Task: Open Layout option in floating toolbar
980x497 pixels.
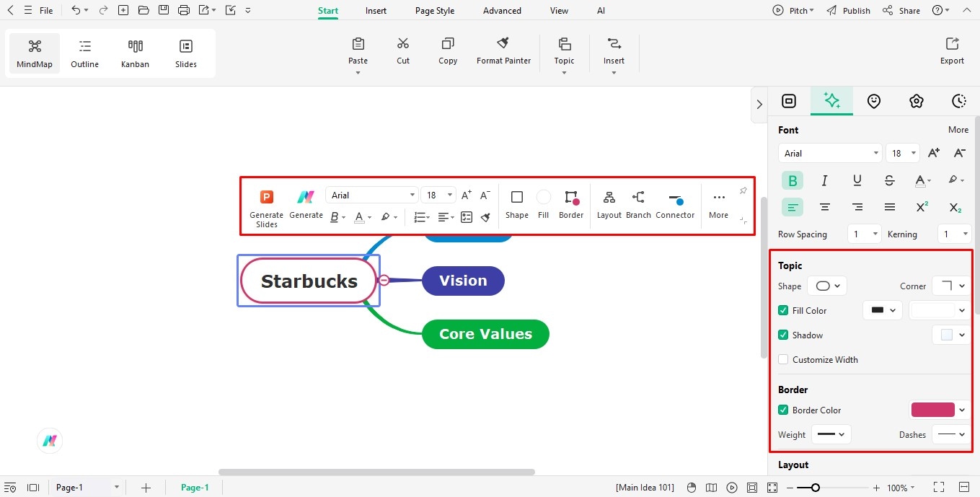Action: (609, 205)
